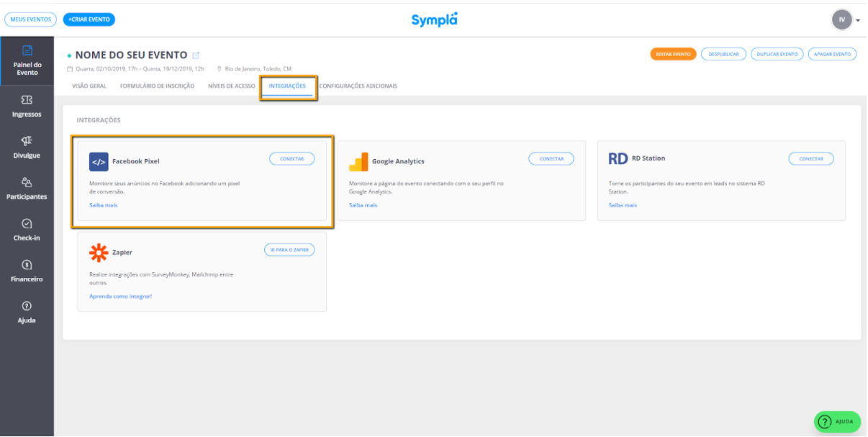Click the Sympla logo
Image resolution: width=868 pixels, height=437 pixels.
434,19
